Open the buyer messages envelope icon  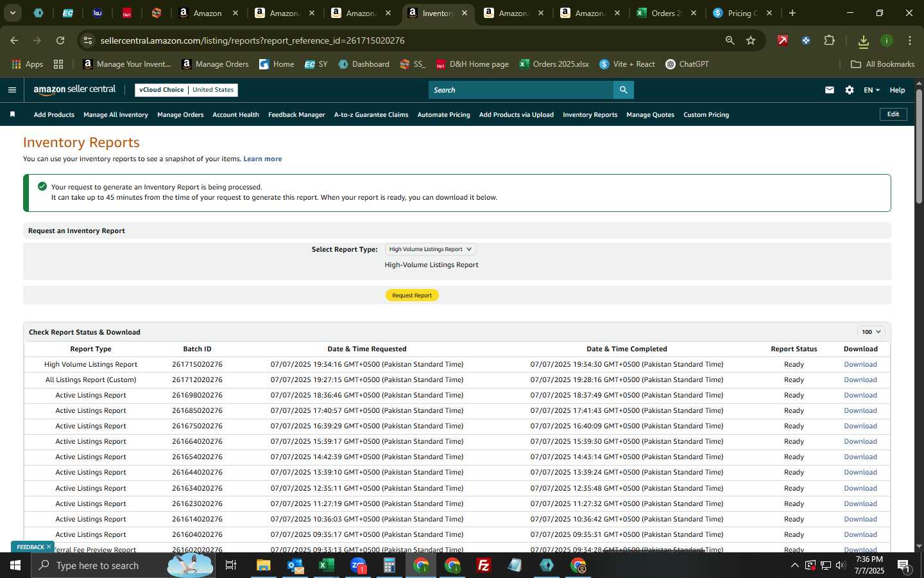pos(830,90)
